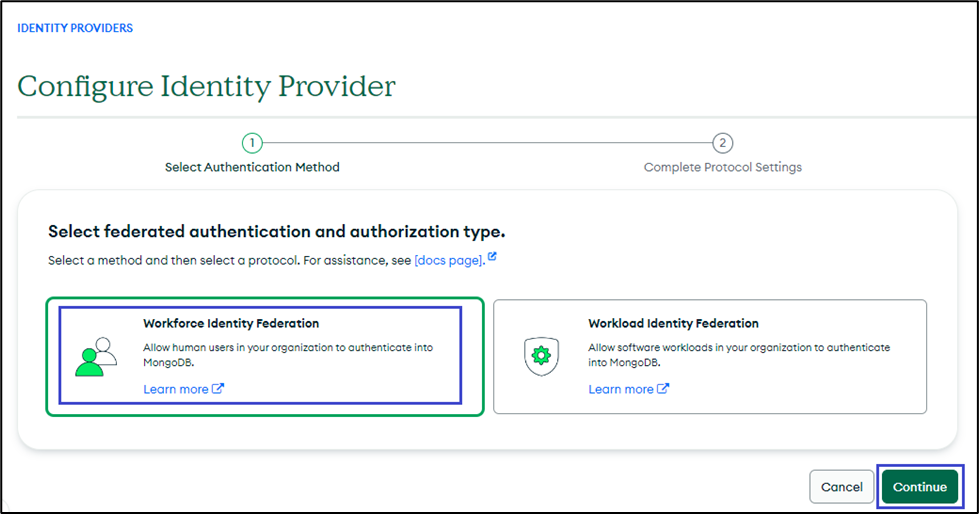The width and height of the screenshot is (979, 514).
Task: Click the Select Authentication Method step label
Action: pos(252,167)
